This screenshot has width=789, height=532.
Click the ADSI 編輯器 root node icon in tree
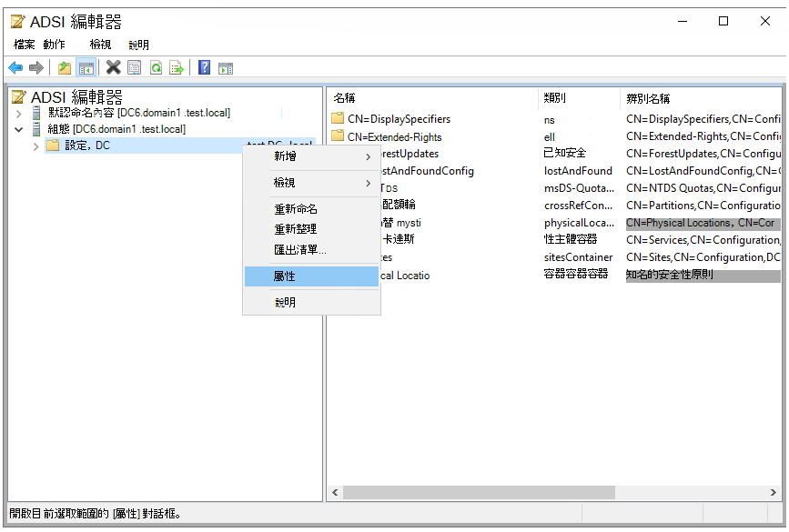point(18,97)
